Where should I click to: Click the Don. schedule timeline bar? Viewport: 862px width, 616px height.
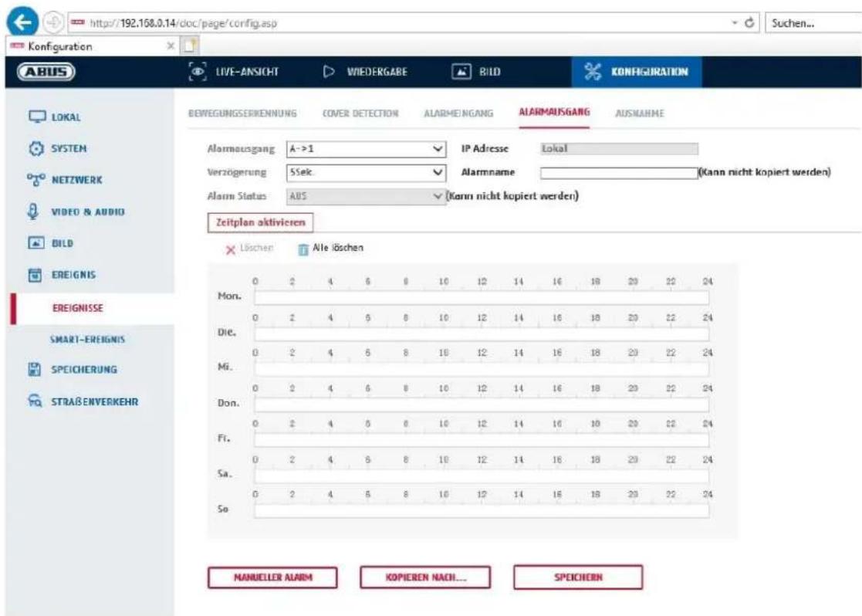coord(481,404)
